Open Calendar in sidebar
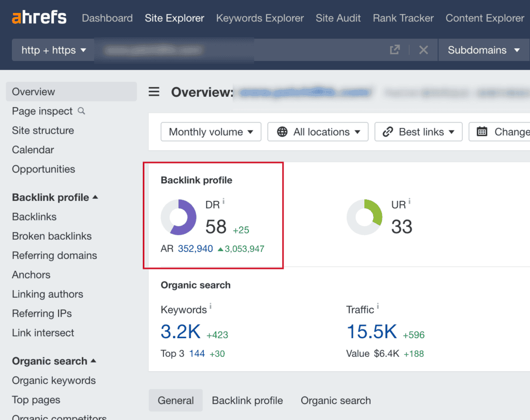Viewport: 530px width, 420px height. [33, 150]
